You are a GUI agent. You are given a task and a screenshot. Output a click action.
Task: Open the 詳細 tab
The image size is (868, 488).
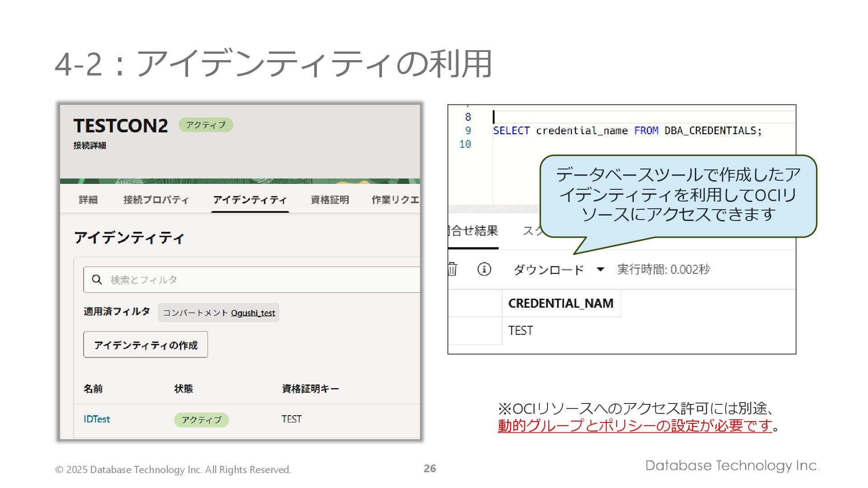coord(88,200)
